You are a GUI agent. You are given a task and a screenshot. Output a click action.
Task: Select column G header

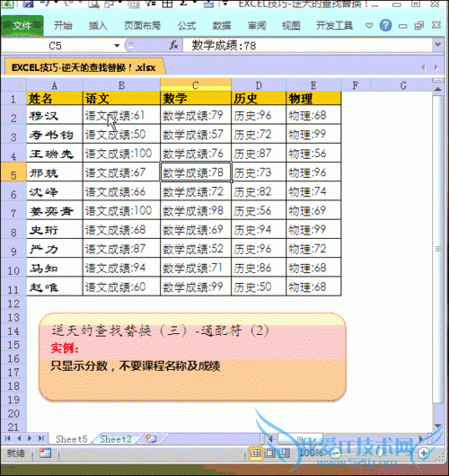coord(403,85)
